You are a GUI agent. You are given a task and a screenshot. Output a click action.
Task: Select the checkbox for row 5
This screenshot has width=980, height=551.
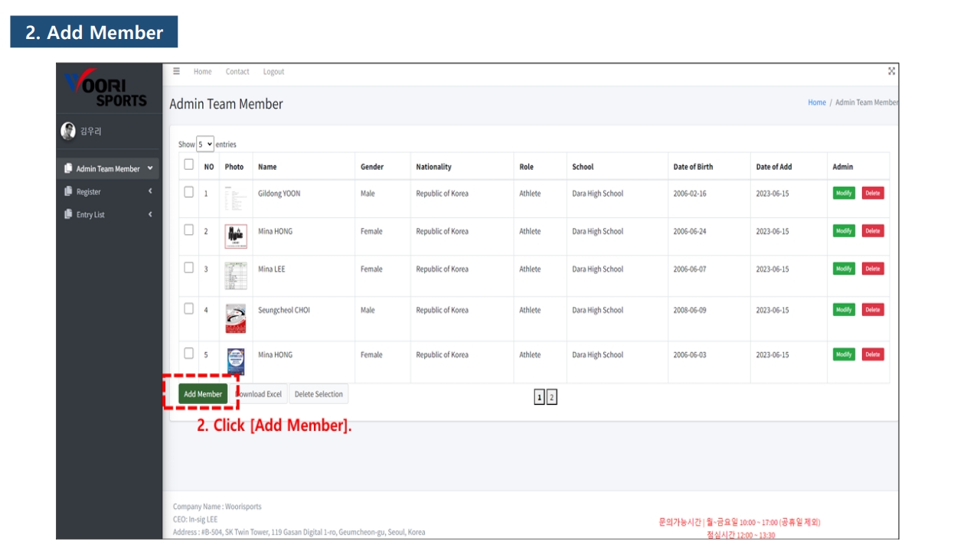point(188,353)
